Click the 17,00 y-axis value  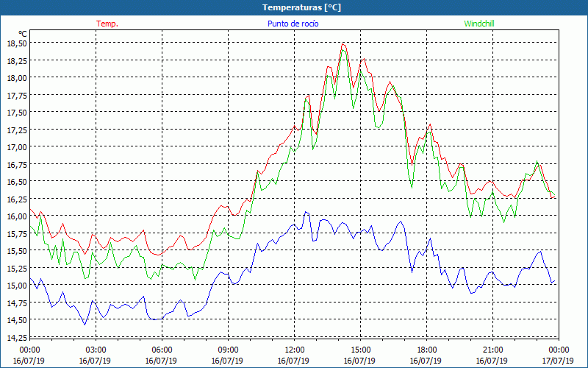[x=17, y=146]
